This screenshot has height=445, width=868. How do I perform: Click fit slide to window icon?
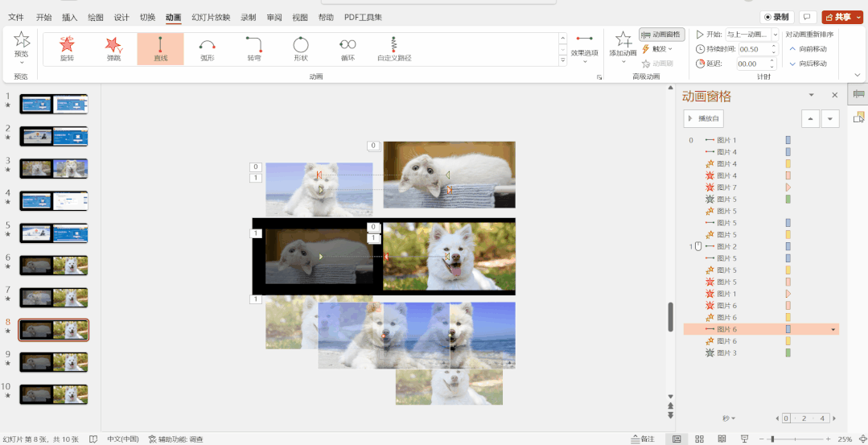click(x=862, y=439)
